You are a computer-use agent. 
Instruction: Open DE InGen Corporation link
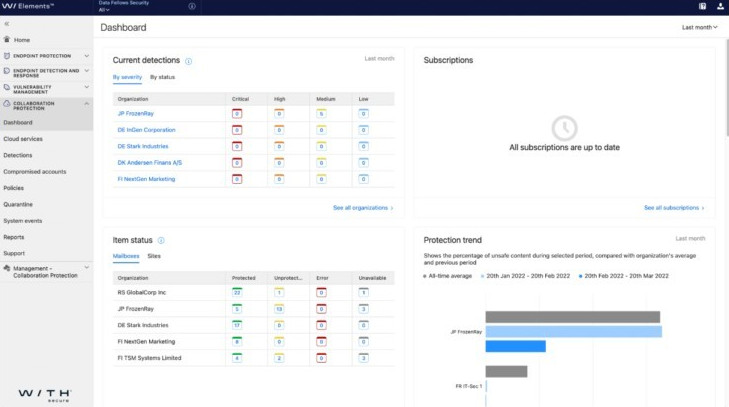146,130
